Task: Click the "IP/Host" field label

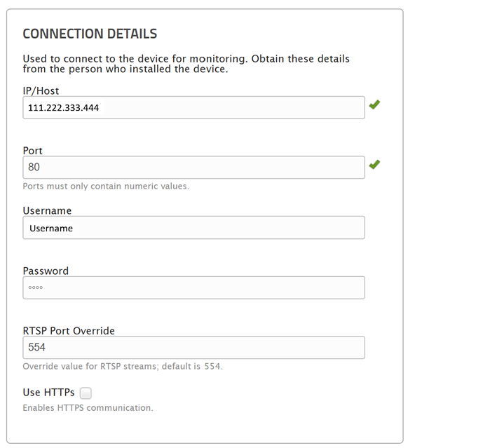Action: tap(40, 90)
